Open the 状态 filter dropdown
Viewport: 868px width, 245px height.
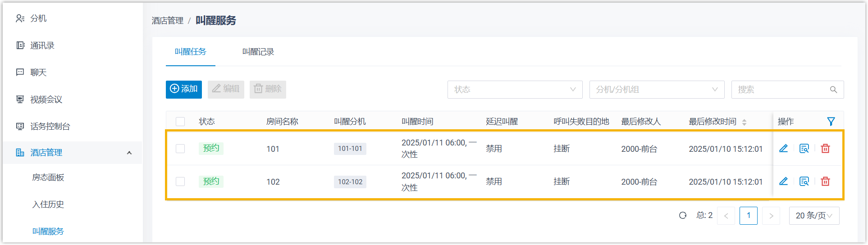(515, 90)
